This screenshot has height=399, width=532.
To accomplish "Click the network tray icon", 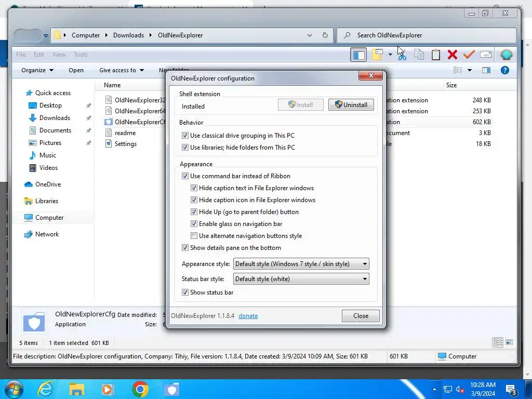I will 447,390.
